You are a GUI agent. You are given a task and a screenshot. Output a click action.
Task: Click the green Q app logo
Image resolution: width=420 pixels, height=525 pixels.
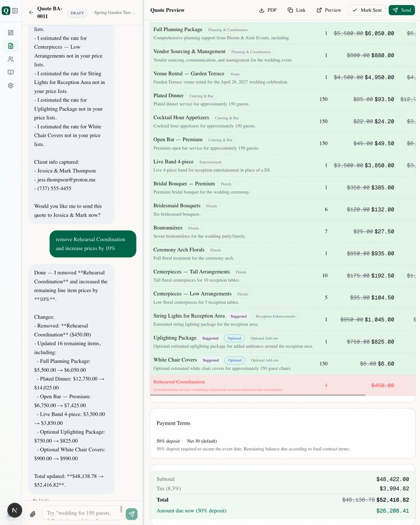(x=6, y=11)
